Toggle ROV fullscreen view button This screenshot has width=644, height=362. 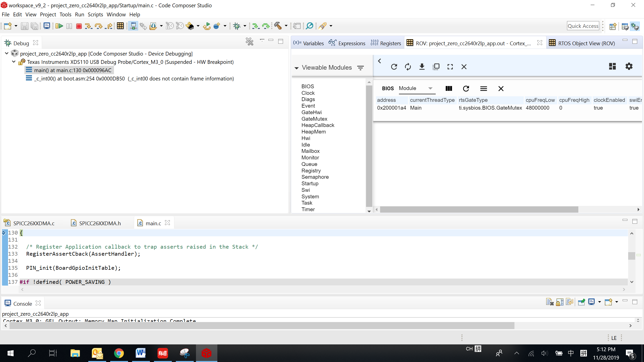click(450, 67)
